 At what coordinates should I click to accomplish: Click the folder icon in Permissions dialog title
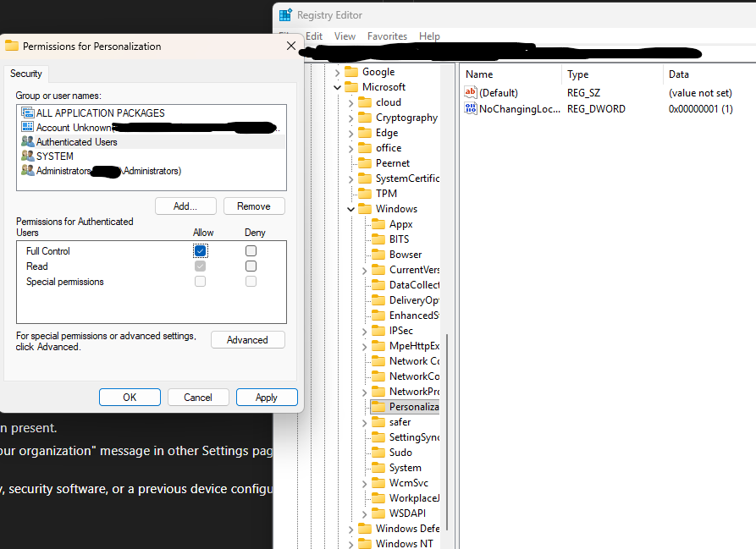click(12, 46)
